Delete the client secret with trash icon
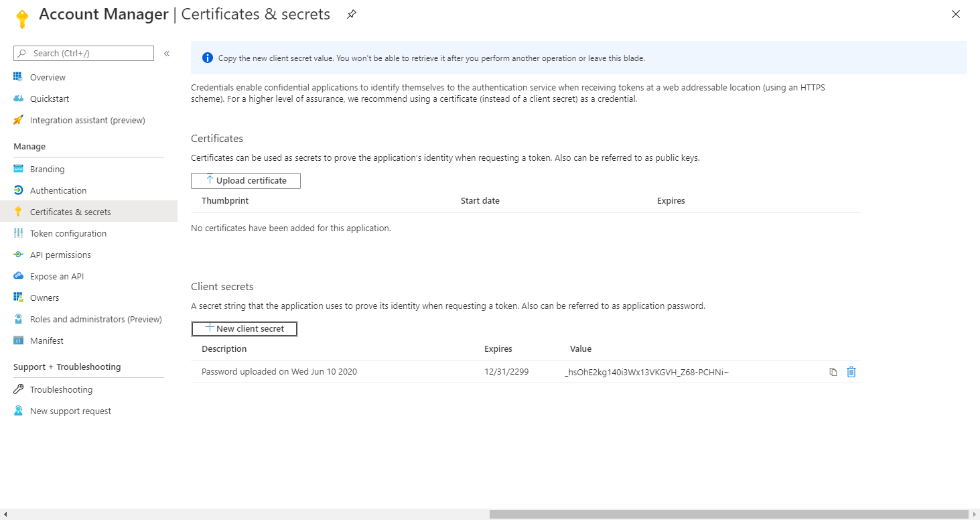The image size is (980, 520). pos(851,372)
